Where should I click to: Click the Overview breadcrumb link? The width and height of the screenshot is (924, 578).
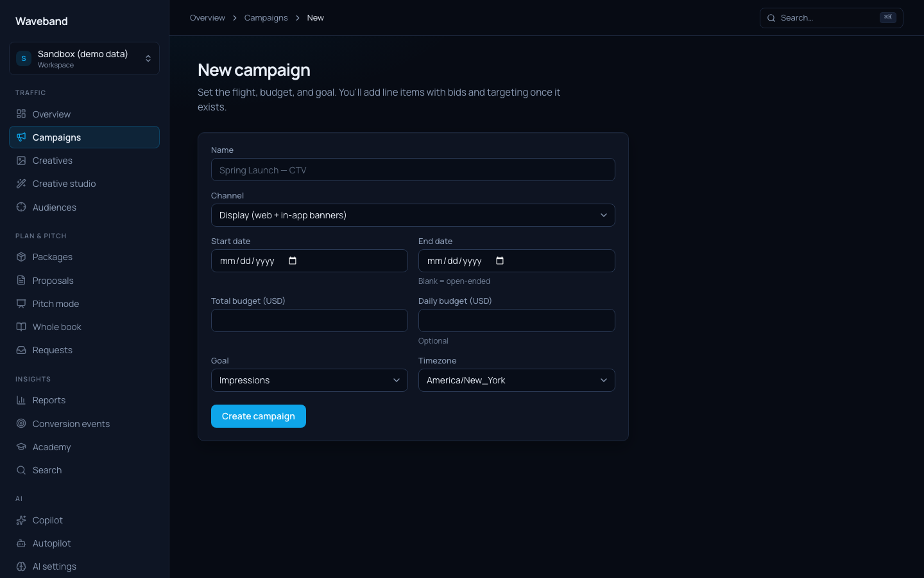(207, 18)
